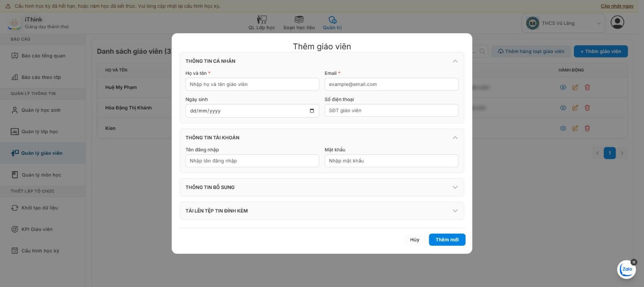Viewport: 644px width, 287px height.
Task: View details for teacher Kien
Action: [563, 128]
